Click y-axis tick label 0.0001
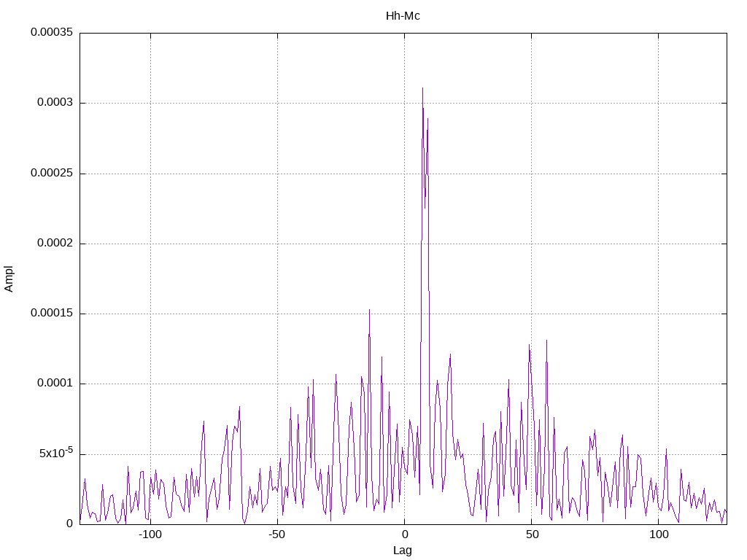Image resolution: width=747 pixels, height=560 pixels. pyautogui.click(x=55, y=384)
